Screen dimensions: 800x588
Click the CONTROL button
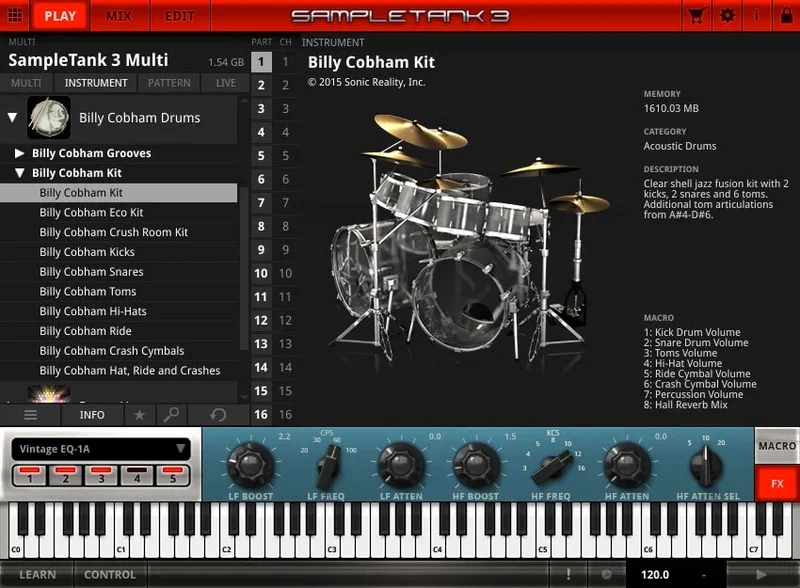[x=110, y=574]
